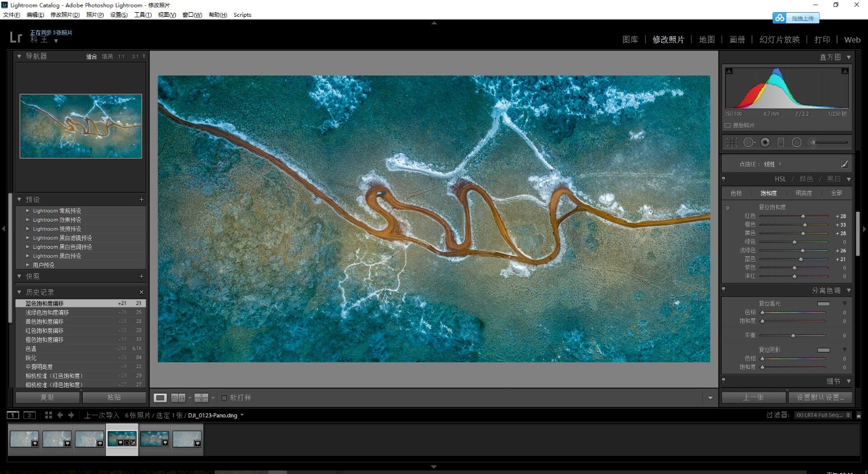Collapse the Presets panel triangle

[x=19, y=200]
